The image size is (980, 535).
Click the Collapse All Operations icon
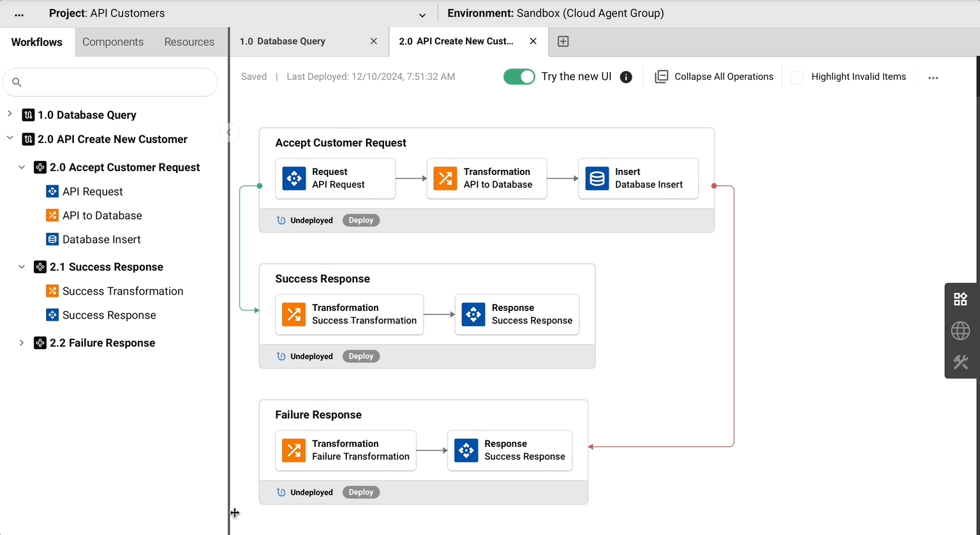[x=662, y=77]
